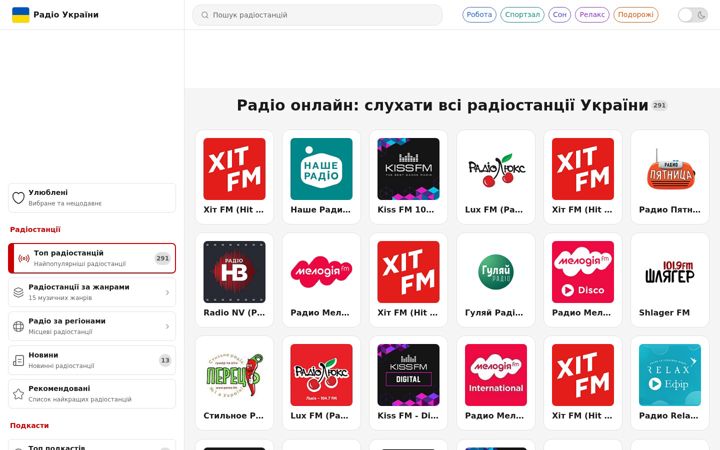
Task: Click the star icon beside Рекомендовані
Action: pos(18,394)
